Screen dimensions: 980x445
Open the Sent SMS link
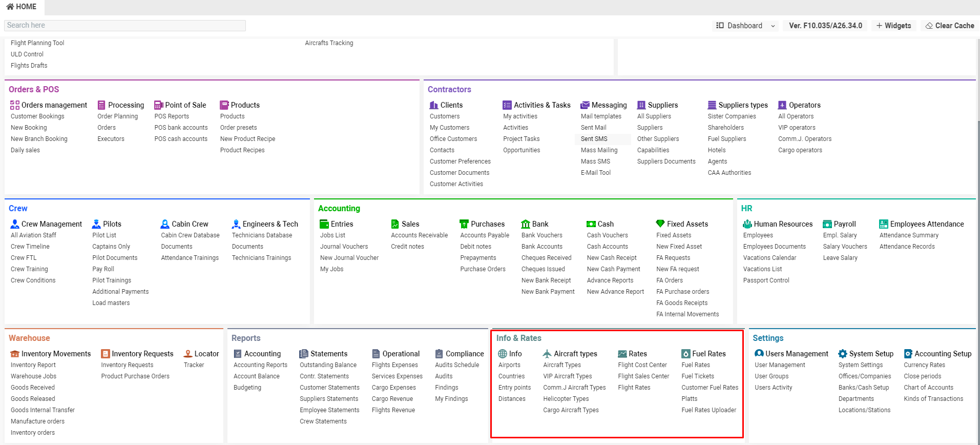click(x=594, y=139)
